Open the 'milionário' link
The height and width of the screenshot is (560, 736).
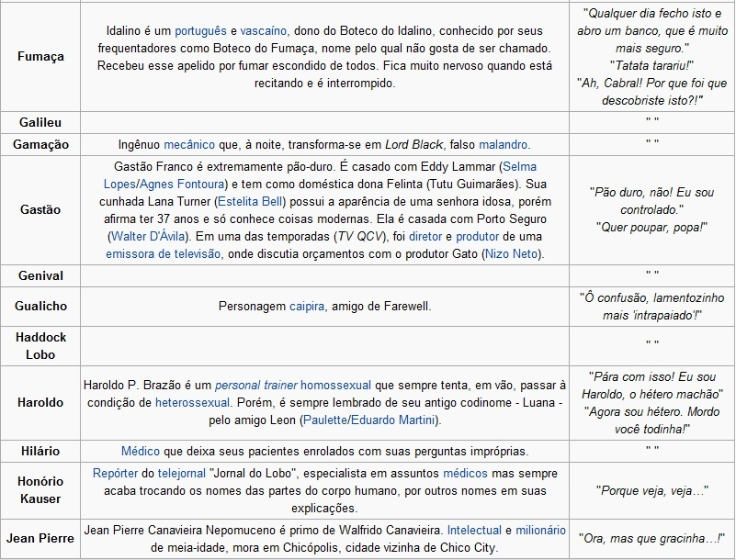540,531
